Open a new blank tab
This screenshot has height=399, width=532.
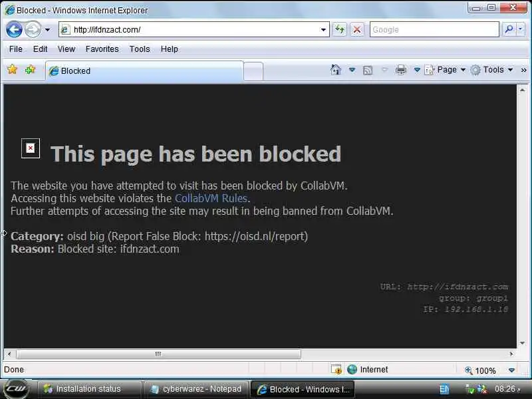(253, 71)
